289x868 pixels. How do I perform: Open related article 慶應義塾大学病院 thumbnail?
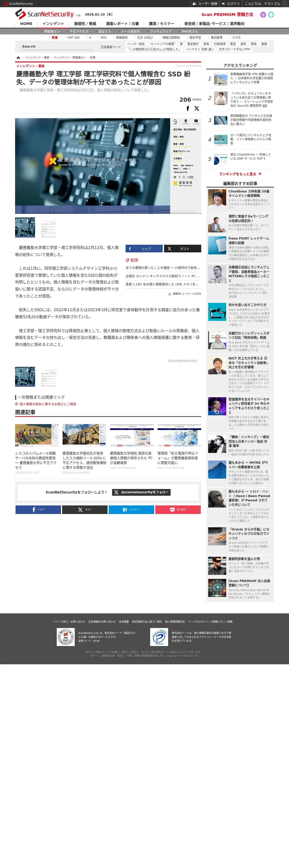pos(132,435)
